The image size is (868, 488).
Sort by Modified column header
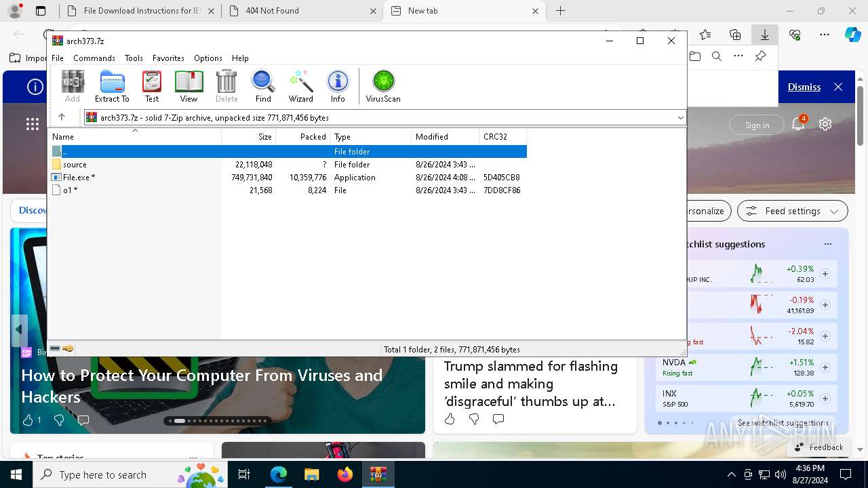pos(445,136)
